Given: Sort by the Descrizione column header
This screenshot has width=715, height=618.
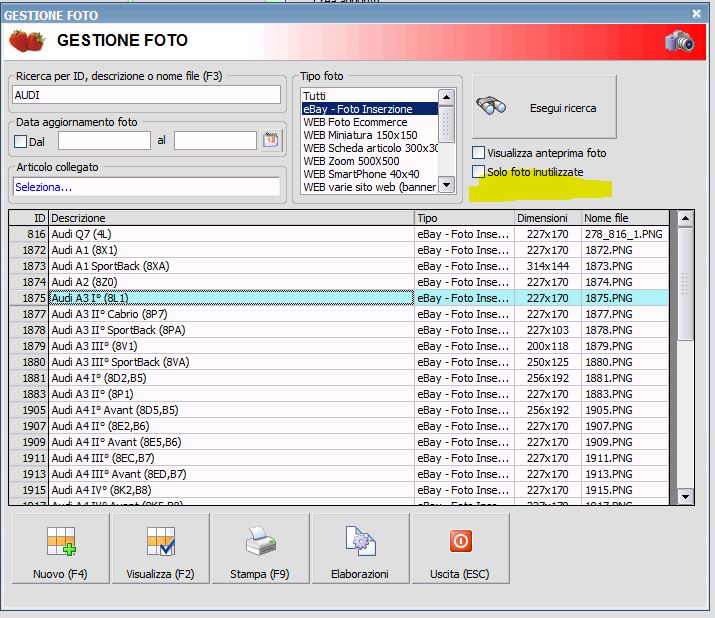Looking at the screenshot, I should click(x=231, y=218).
